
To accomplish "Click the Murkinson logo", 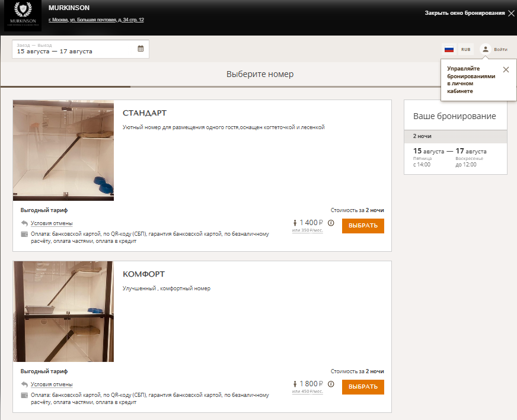I will pos(23,16).
